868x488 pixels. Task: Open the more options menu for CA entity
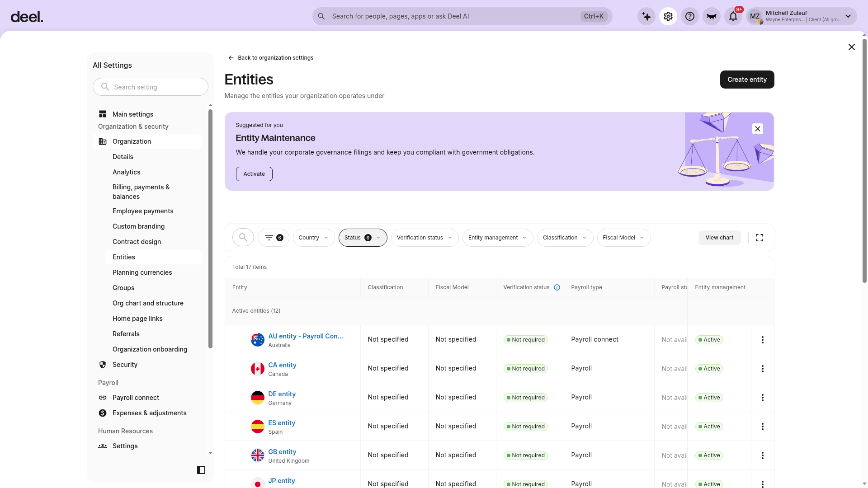[x=763, y=369]
